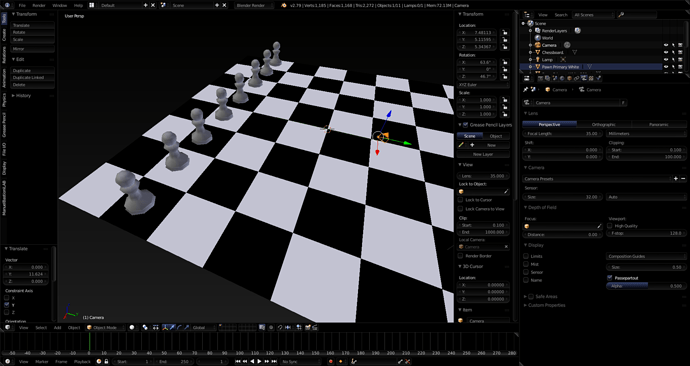
Task: Open the Composition Guides dropdown
Action: click(646, 256)
